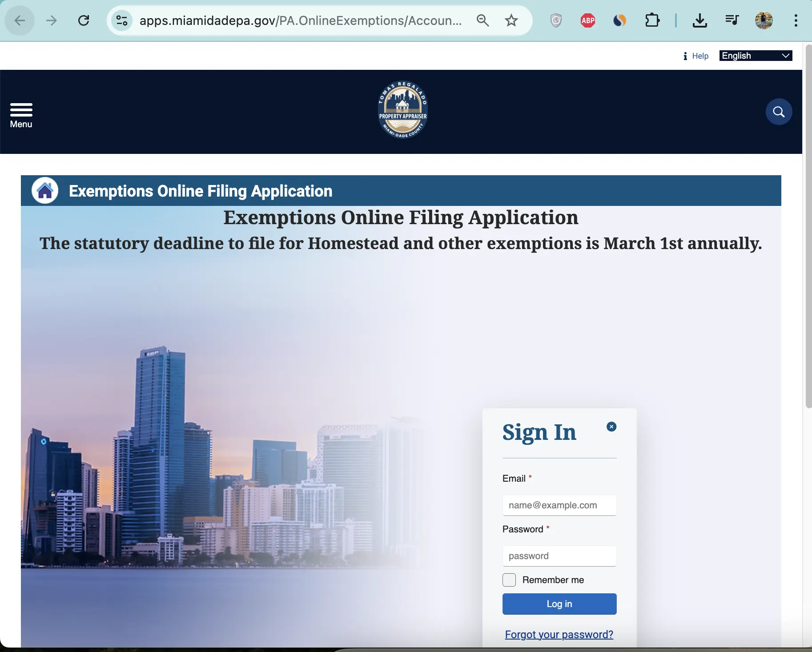
Task: Click the AdBlock Plus extension icon
Action: click(x=587, y=20)
